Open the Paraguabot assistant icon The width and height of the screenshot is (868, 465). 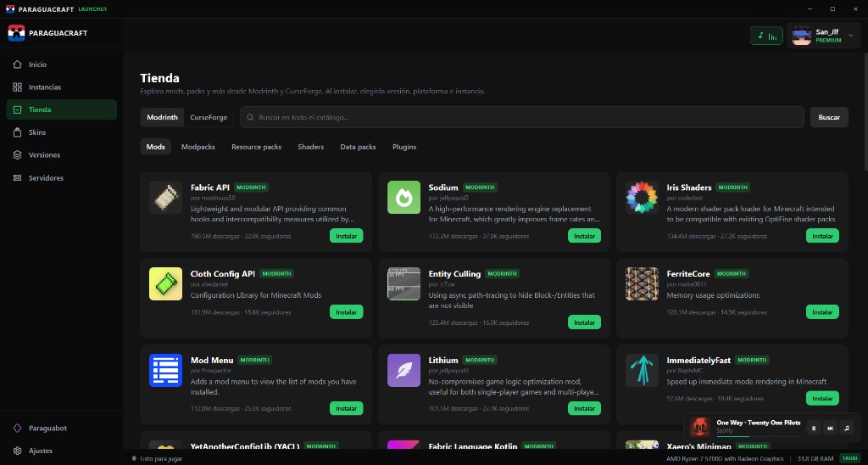pos(17,428)
